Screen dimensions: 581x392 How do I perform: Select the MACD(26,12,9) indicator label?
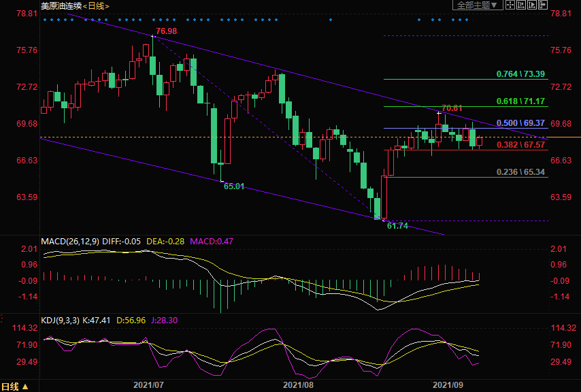(70, 241)
